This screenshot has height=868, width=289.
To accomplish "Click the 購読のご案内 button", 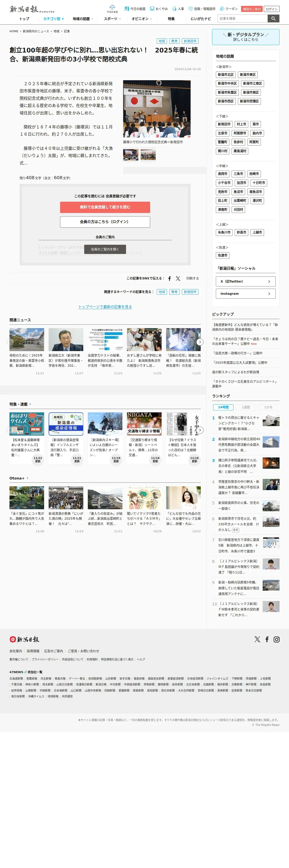I will tap(252, 9).
